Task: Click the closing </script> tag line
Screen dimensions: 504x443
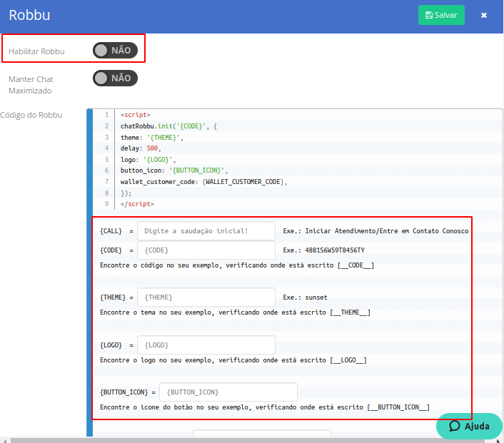Action: coord(137,204)
